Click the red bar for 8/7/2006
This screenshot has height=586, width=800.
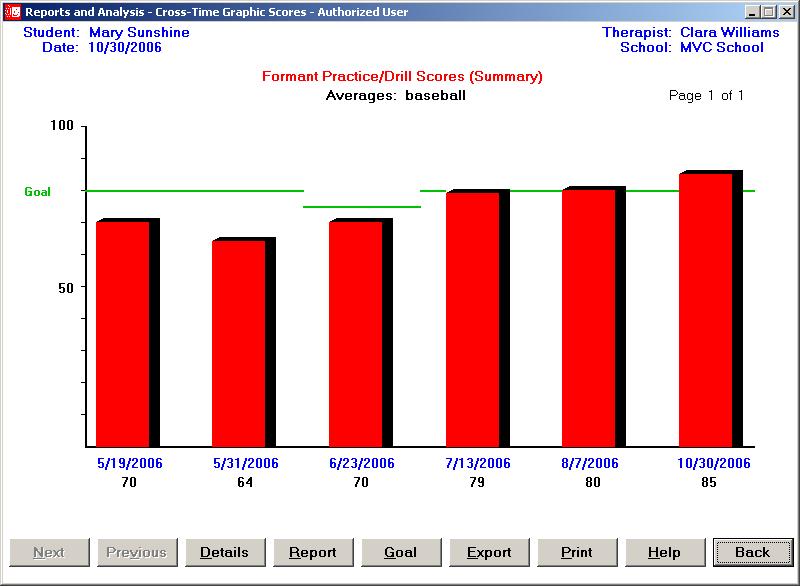(589, 318)
